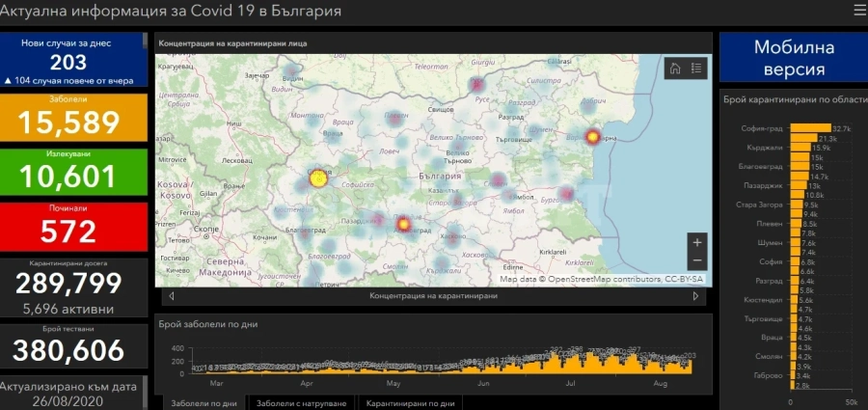Click the Враца 4.5k bar
868x410 pixels.
click(794, 338)
